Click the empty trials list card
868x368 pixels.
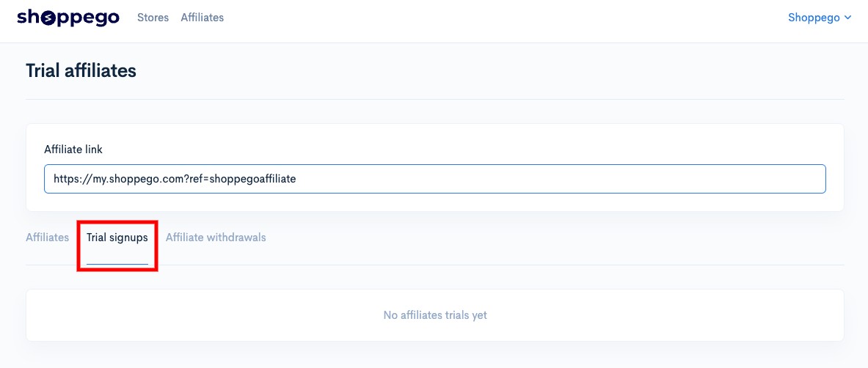434,315
